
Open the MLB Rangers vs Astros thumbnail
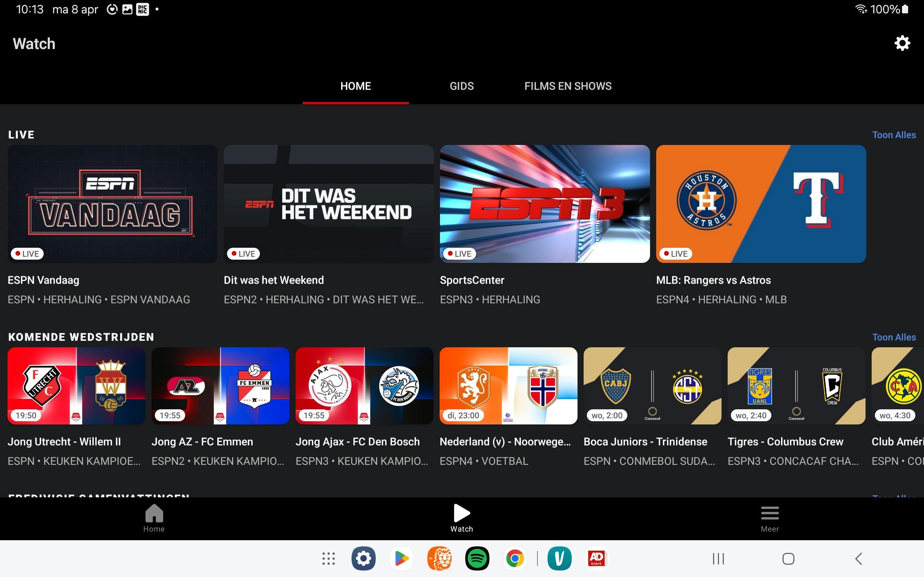point(760,204)
